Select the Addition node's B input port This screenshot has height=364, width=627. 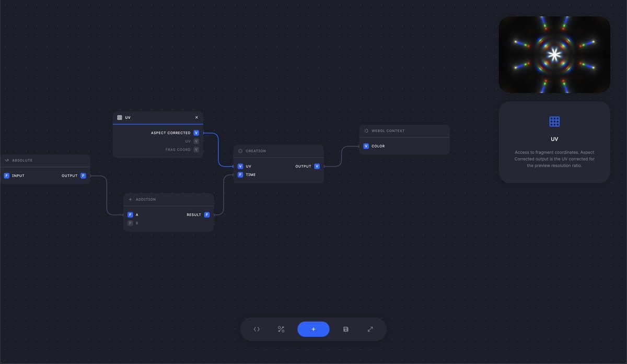click(130, 223)
